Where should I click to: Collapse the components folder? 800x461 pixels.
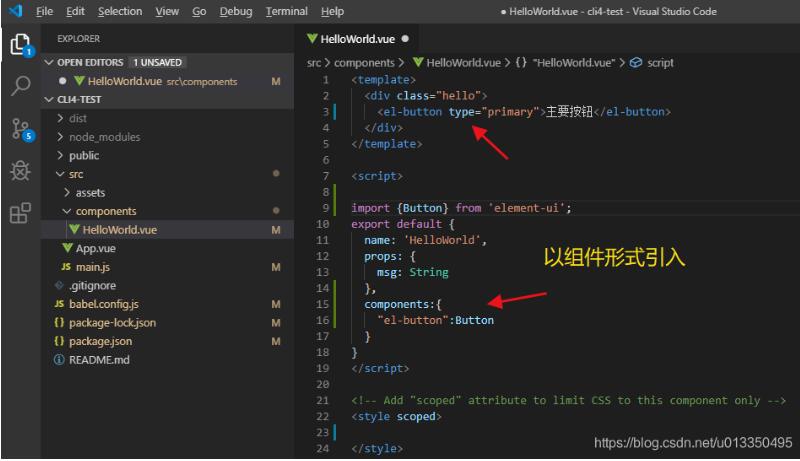coord(67,211)
